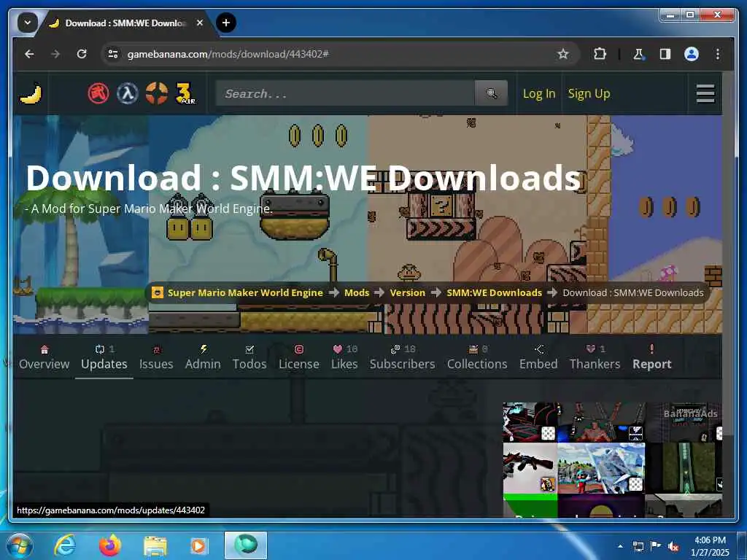Viewport: 747px width, 560px height.
Task: Open the Collections tab
Action: point(477,357)
